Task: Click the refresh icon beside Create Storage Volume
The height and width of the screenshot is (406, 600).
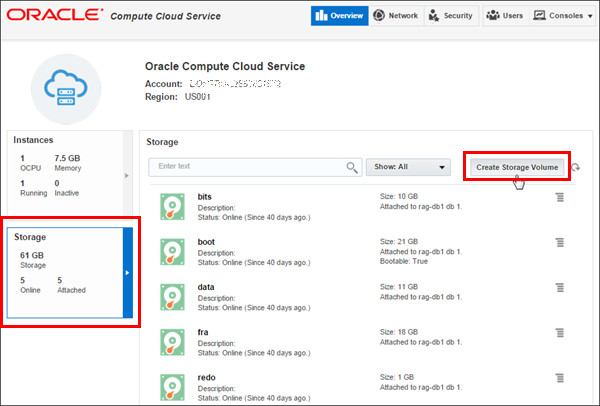Action: point(576,167)
